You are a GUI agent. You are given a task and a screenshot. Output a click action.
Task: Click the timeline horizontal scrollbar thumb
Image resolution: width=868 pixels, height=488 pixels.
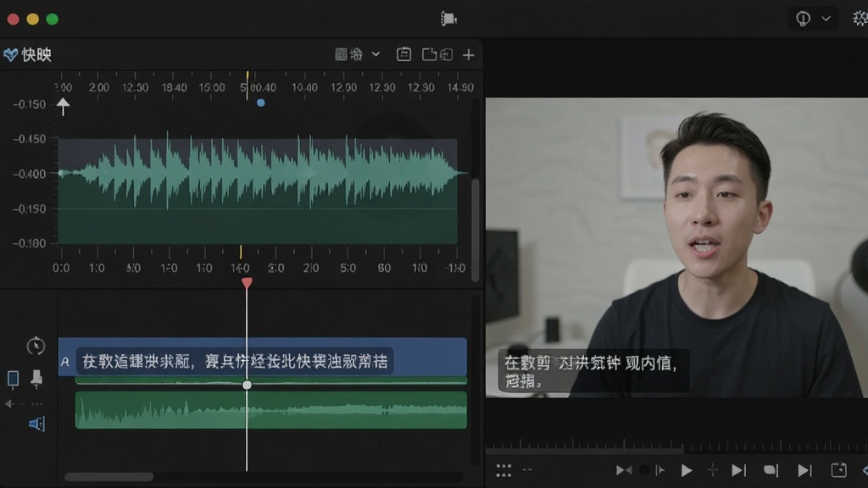109,477
